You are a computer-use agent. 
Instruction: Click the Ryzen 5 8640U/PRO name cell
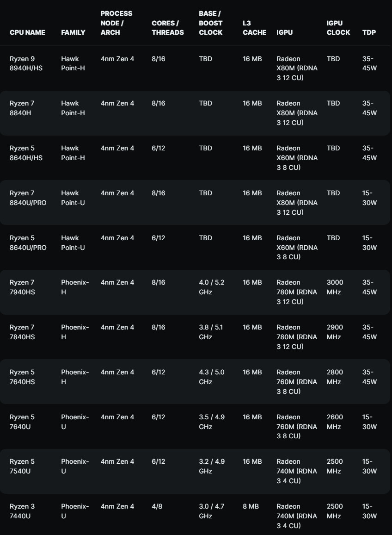[x=28, y=243]
